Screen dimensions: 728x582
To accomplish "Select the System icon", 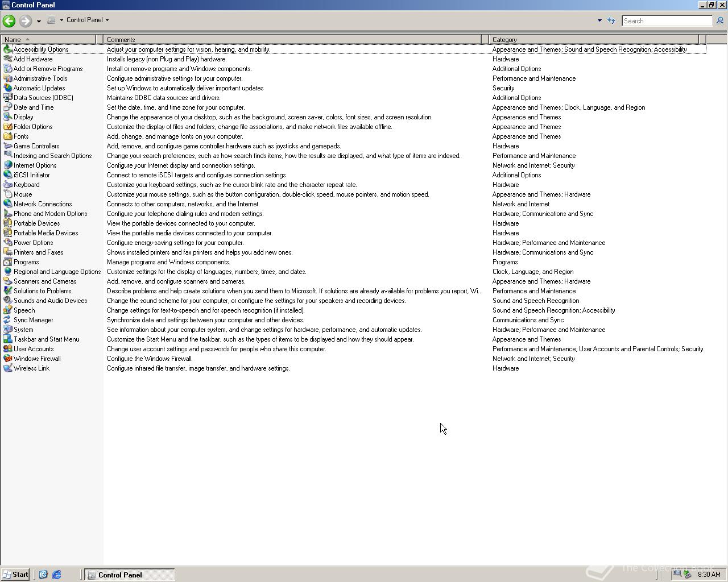I will [x=7, y=330].
